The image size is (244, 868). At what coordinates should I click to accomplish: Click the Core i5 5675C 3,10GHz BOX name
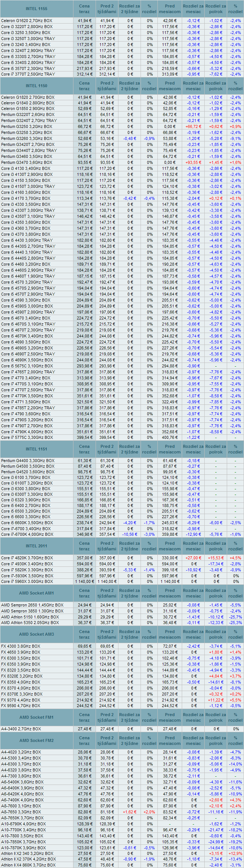click(x=27, y=366)
